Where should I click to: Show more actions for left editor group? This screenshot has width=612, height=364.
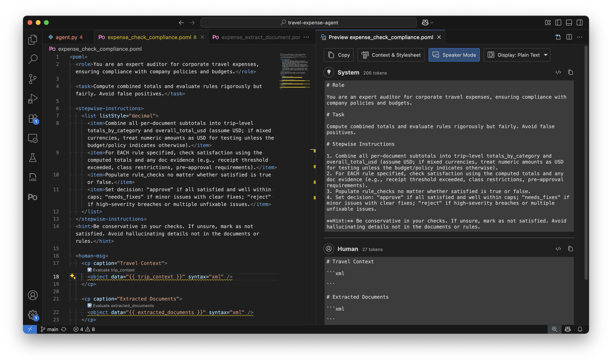pos(306,37)
